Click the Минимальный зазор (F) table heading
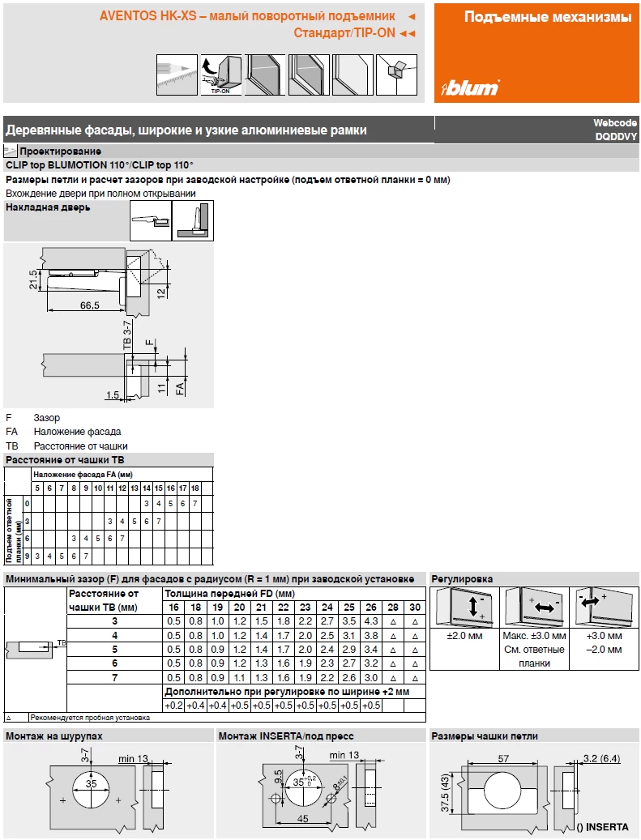 210,579
